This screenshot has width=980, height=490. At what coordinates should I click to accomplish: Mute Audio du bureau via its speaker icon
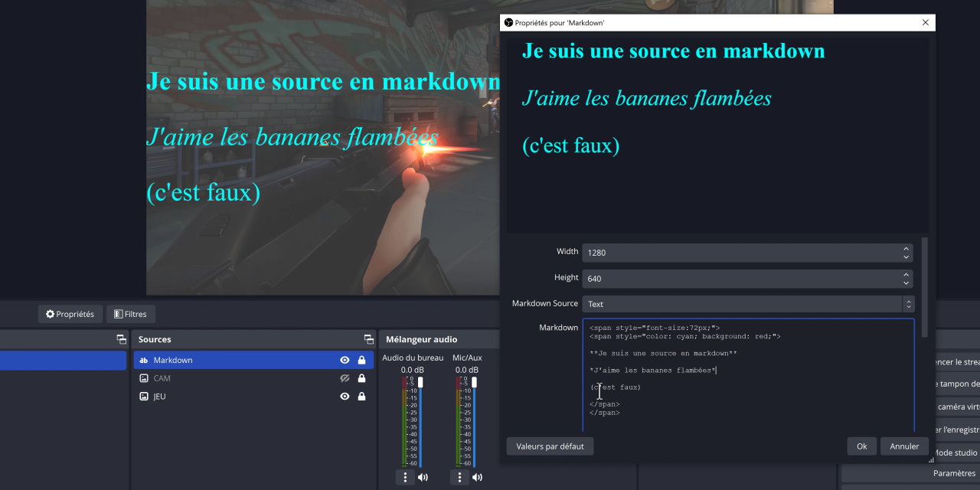coord(422,476)
